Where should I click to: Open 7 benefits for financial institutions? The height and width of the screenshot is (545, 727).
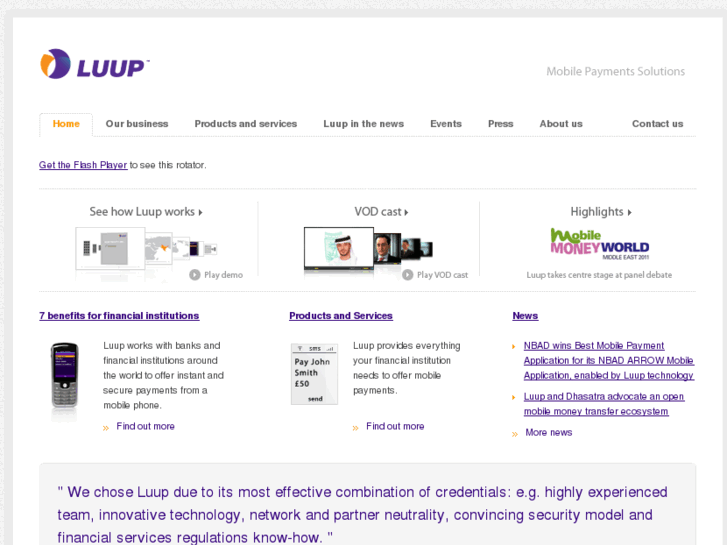coord(119,316)
